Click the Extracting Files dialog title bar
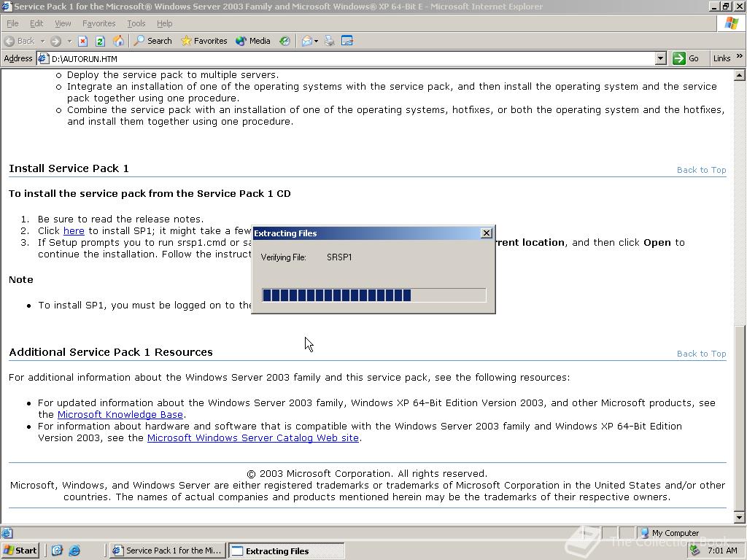This screenshot has width=747, height=560. [x=367, y=233]
